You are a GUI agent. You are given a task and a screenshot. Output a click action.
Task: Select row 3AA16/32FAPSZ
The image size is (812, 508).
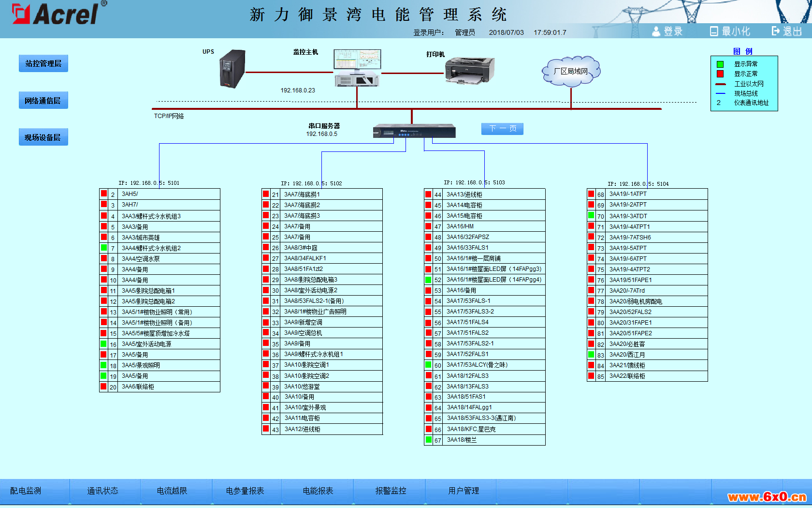485,237
